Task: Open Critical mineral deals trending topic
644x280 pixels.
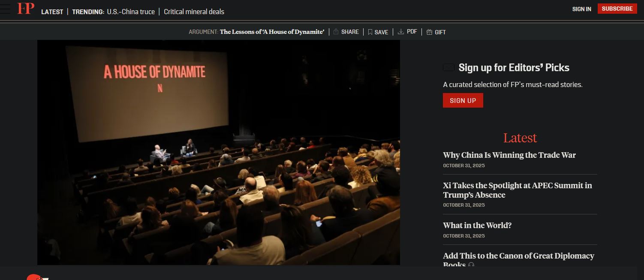Action: tap(194, 12)
